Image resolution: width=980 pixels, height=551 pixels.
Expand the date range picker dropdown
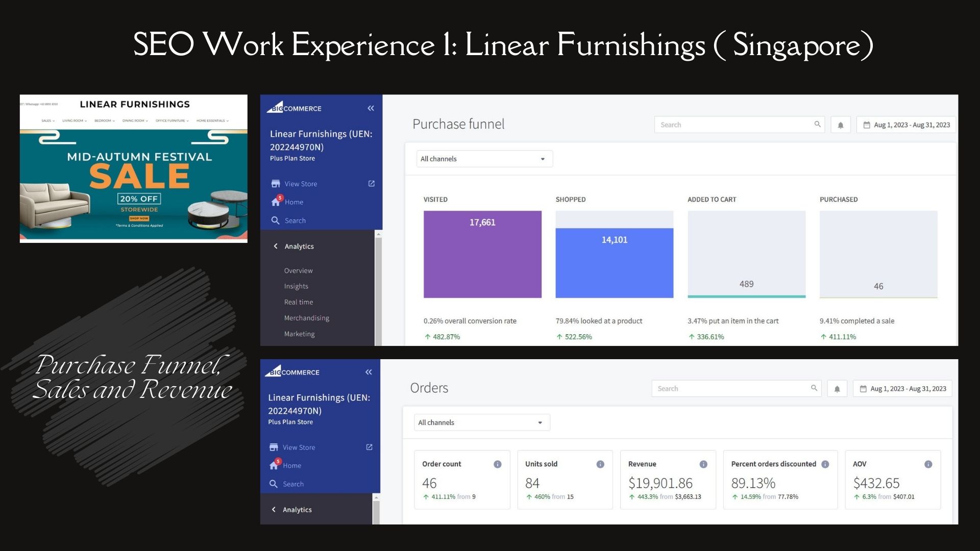click(905, 124)
